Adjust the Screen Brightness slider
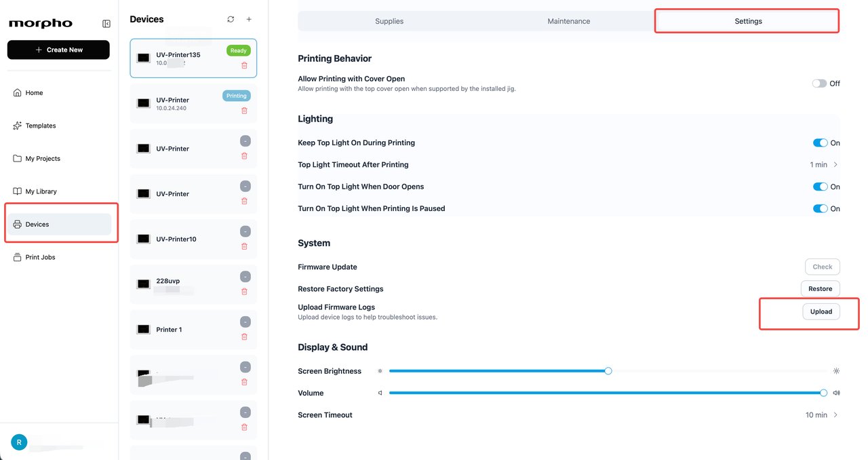The width and height of the screenshot is (868, 460). tap(608, 371)
